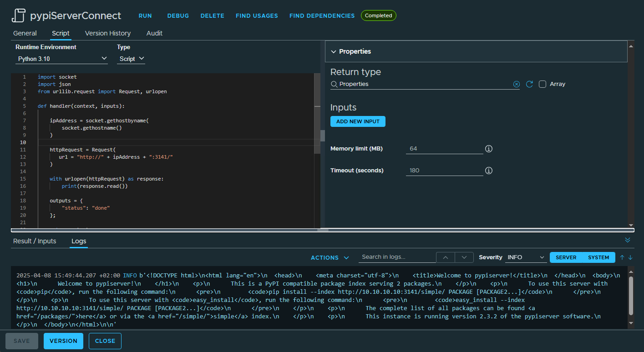Collapse the Properties section

click(333, 51)
